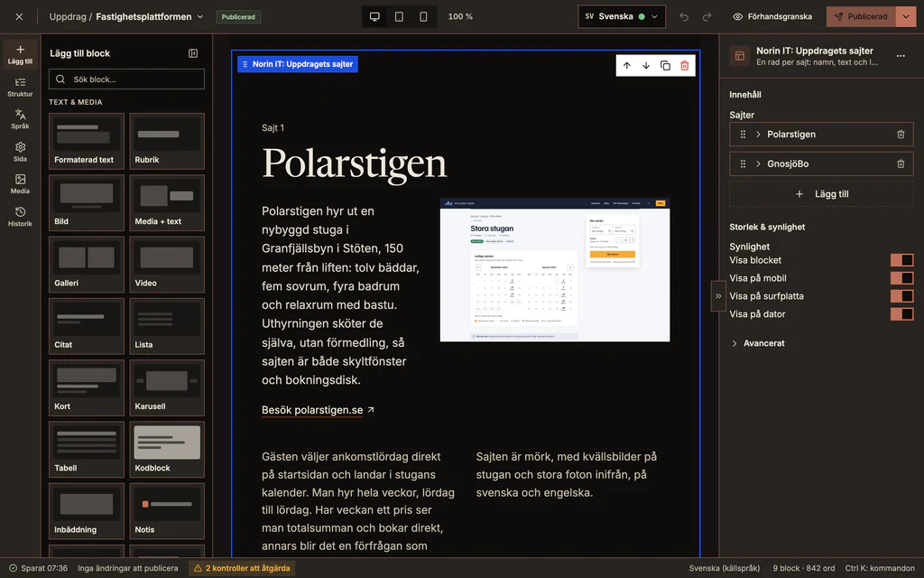The height and width of the screenshot is (578, 924).
Task: Add a Kodblock block
Action: (x=167, y=450)
